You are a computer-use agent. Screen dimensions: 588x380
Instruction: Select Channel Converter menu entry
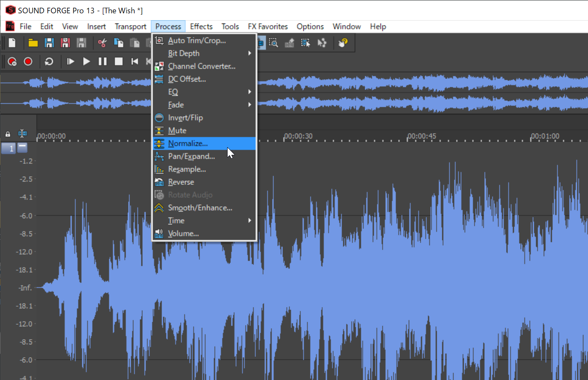[x=204, y=66]
